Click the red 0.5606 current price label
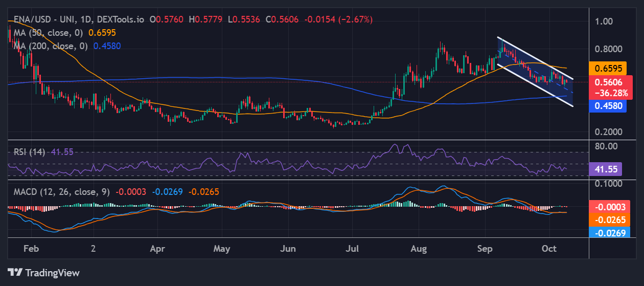The height and width of the screenshot is (286, 644). [606, 82]
